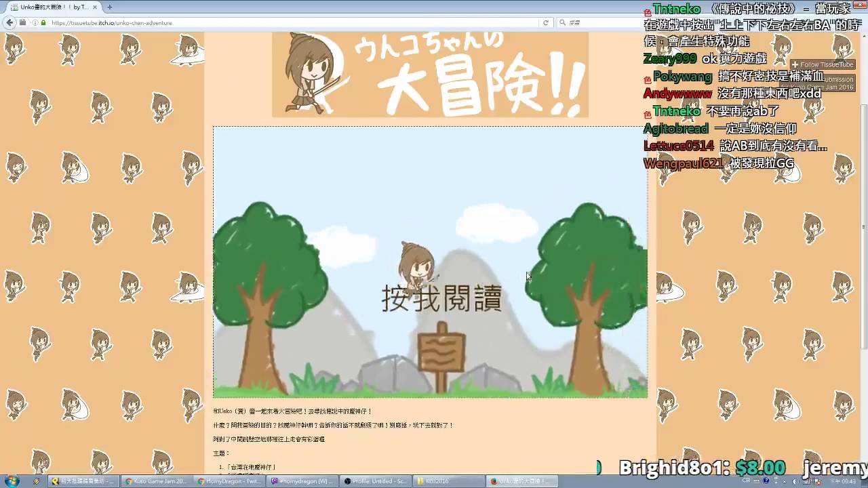
Task: Select the Unko adventure browser tab
Action: (x=53, y=7)
